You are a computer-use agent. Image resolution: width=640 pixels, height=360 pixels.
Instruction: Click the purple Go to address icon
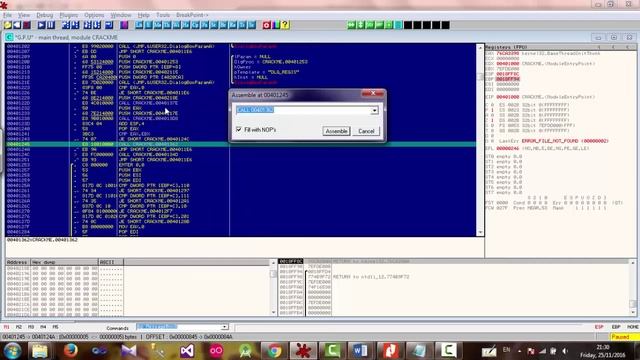click(124, 25)
